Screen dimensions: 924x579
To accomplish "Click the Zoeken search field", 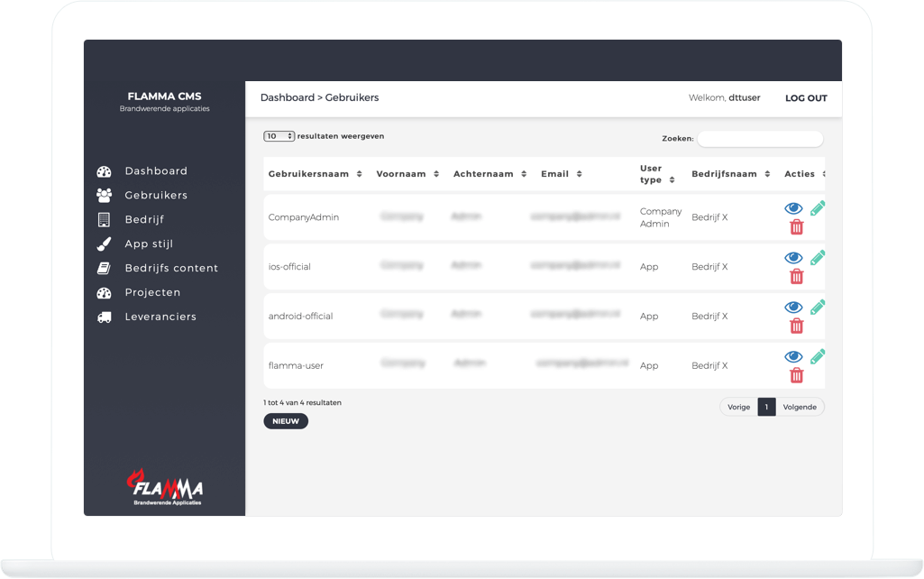I will [760, 139].
